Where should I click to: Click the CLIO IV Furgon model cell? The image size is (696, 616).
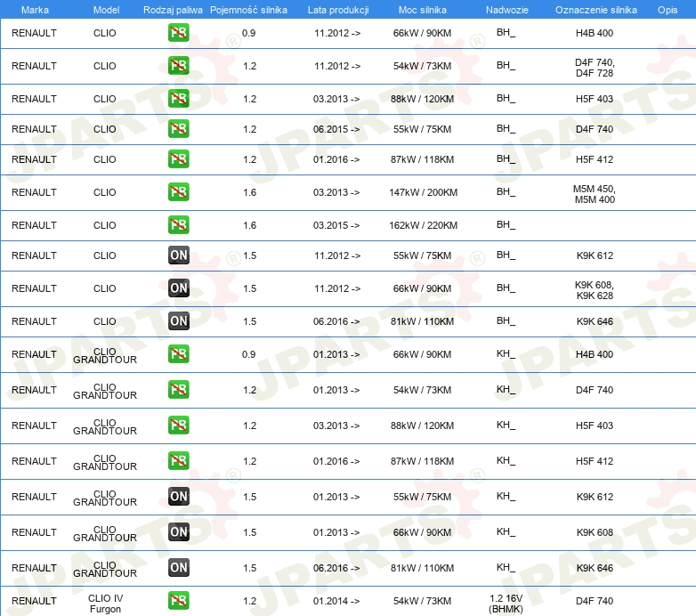pos(105,604)
